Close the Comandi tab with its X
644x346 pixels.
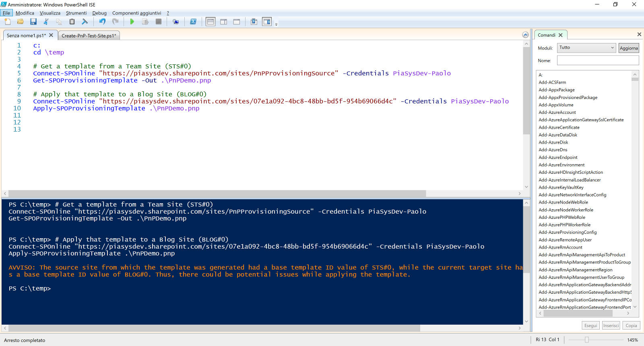[x=561, y=35]
